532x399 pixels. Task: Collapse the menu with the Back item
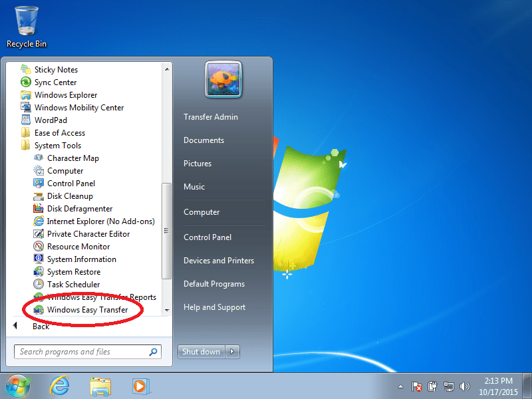(x=41, y=326)
